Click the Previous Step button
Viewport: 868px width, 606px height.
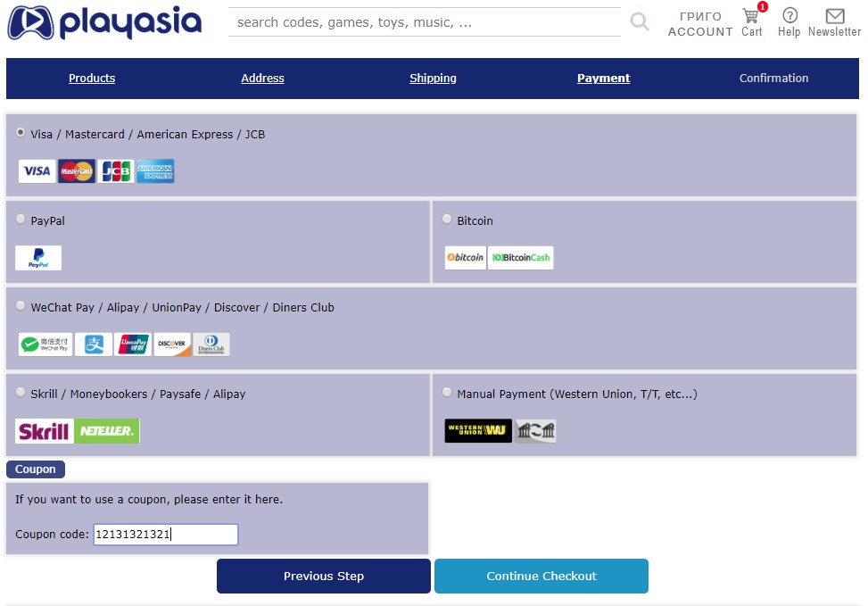(x=324, y=576)
